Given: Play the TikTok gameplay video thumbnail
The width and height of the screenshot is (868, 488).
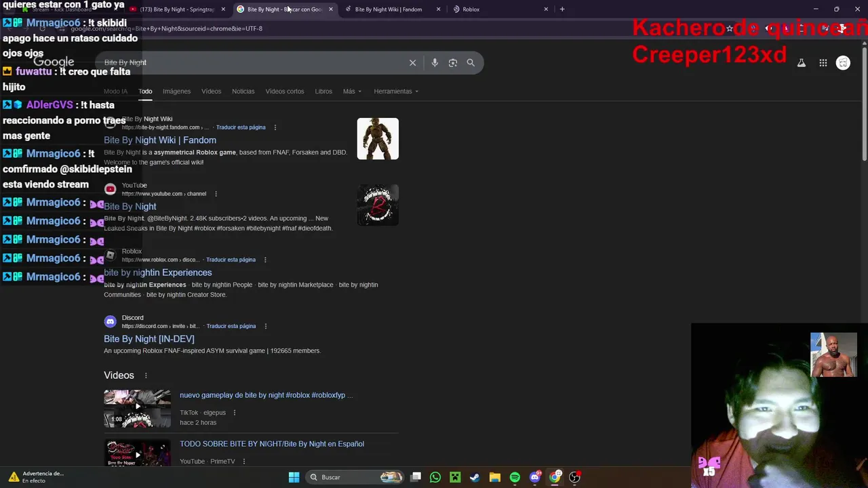Looking at the screenshot, I should coord(138,409).
